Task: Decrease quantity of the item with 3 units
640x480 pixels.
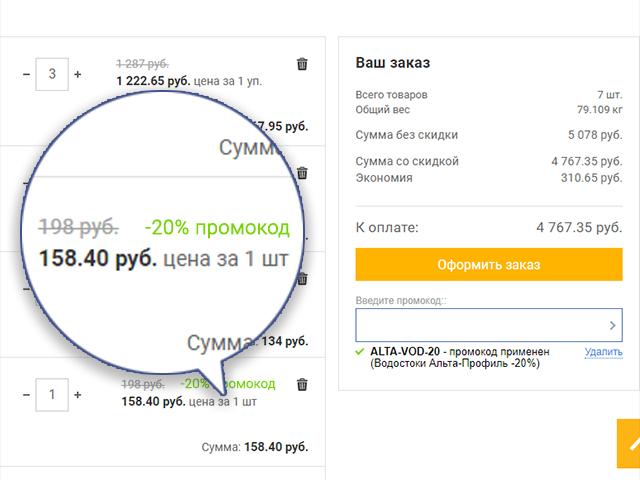Action: (x=26, y=74)
